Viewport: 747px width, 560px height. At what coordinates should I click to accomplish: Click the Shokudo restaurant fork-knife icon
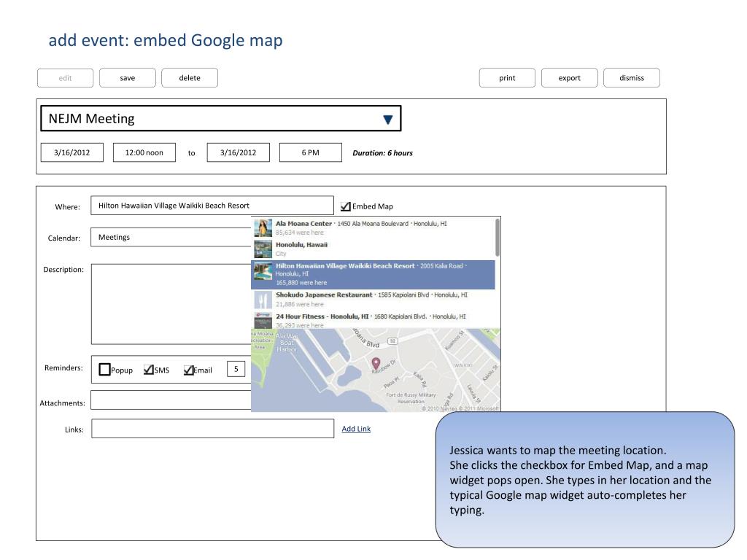tap(263, 300)
